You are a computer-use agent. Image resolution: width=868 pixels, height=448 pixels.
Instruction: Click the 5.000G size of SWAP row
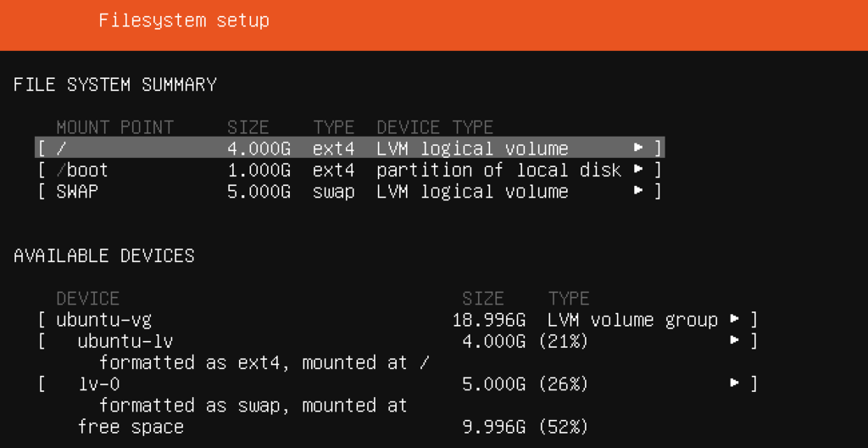tap(259, 191)
